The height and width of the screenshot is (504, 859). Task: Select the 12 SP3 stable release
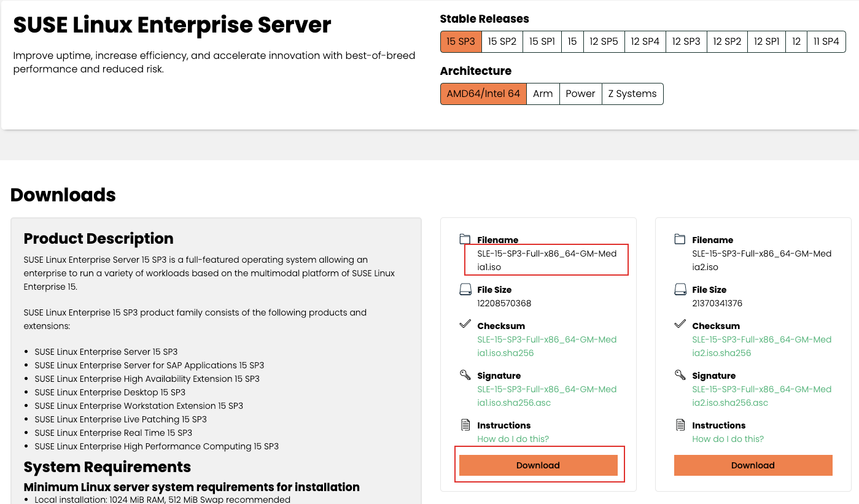pyautogui.click(x=686, y=42)
